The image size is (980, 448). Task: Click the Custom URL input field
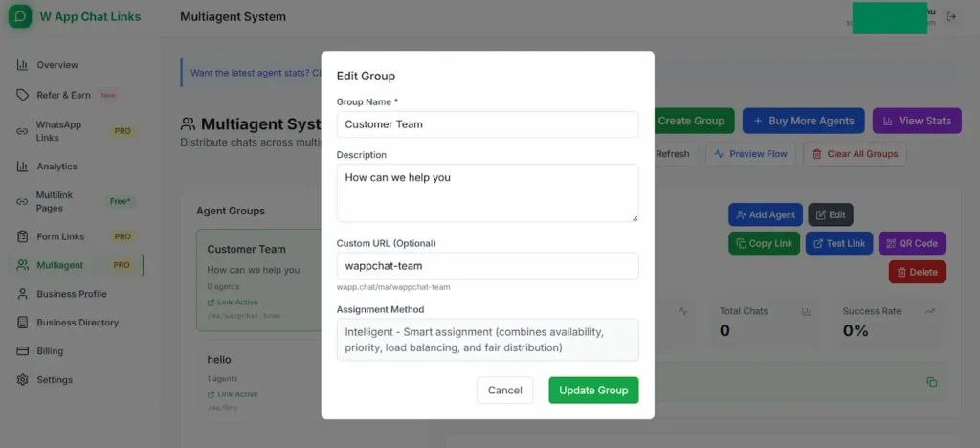coord(487,265)
